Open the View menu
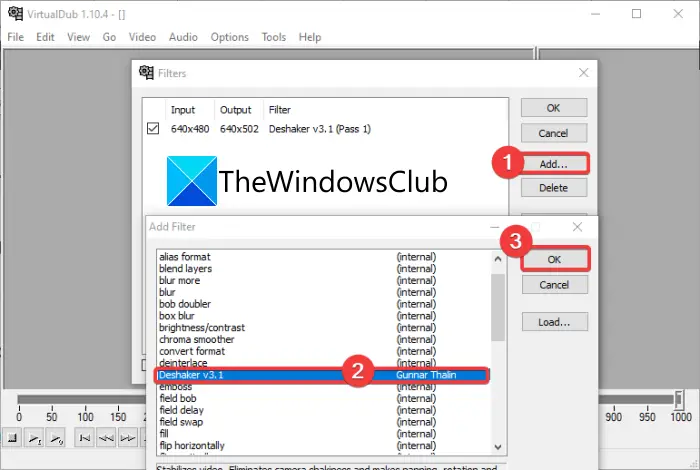 click(78, 37)
